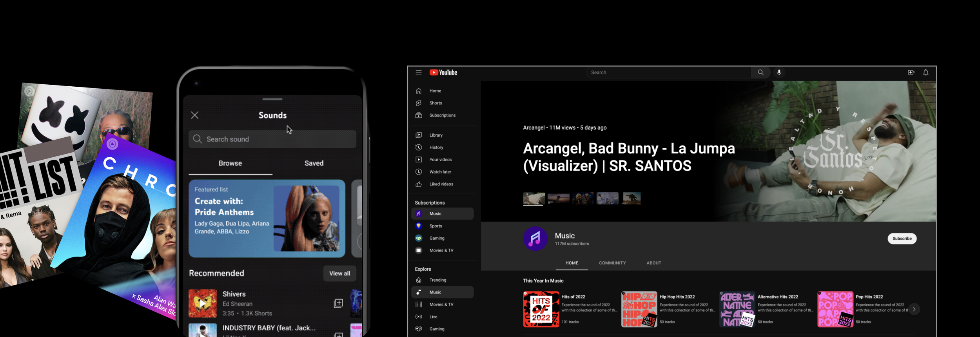Open the notifications bell
Image resolution: width=980 pixels, height=337 pixels.
click(926, 73)
